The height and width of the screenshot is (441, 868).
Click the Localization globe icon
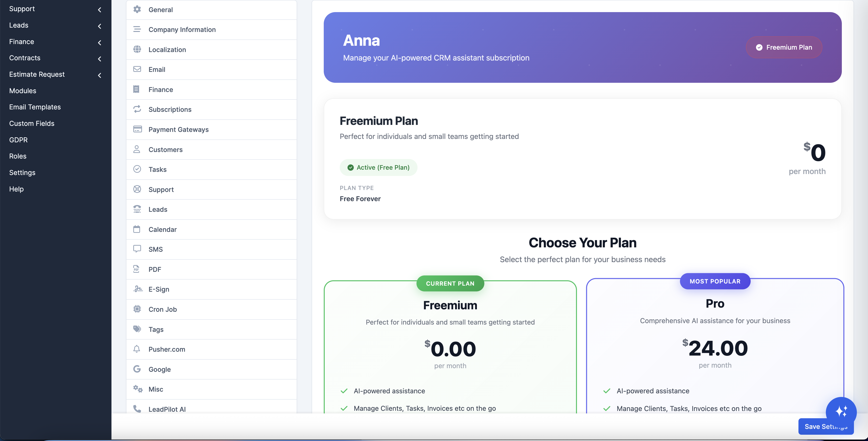(x=137, y=49)
